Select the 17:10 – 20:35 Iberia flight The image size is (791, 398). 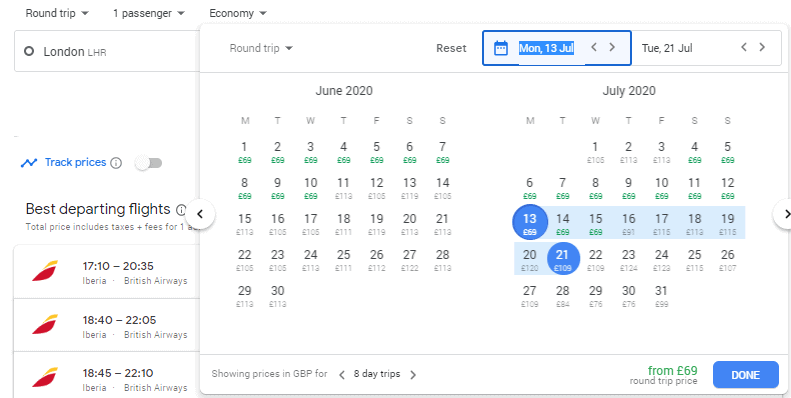tap(107, 272)
